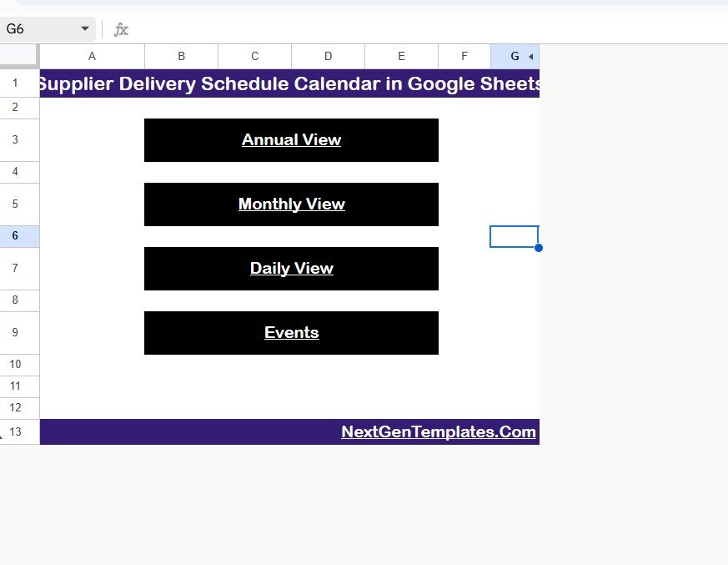Expand hidden columns arrow in column G header

tap(531, 57)
